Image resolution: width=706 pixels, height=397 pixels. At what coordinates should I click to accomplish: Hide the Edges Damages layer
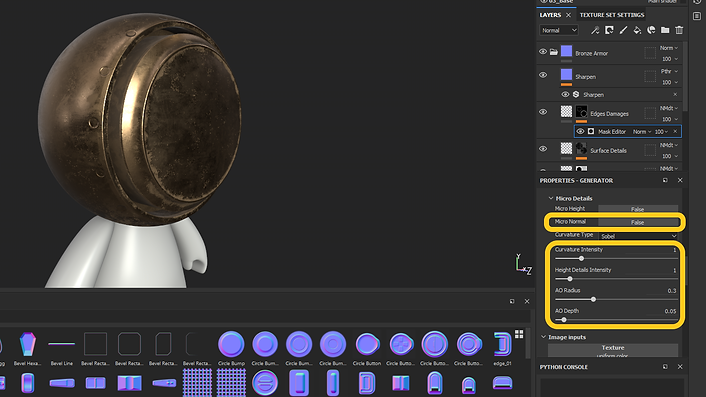pos(543,112)
